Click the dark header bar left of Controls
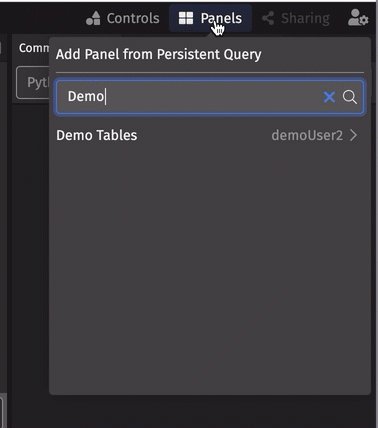The height and width of the screenshot is (428, 378). (40, 17)
